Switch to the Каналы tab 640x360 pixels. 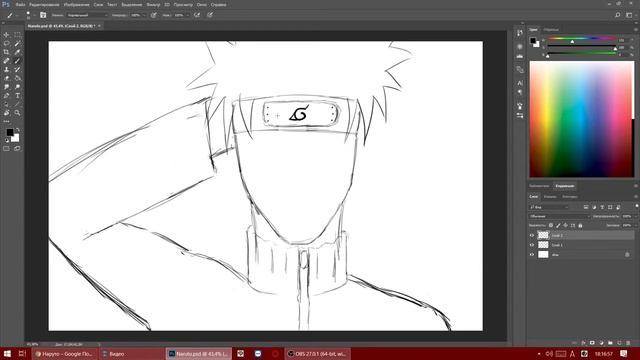[x=550, y=197]
